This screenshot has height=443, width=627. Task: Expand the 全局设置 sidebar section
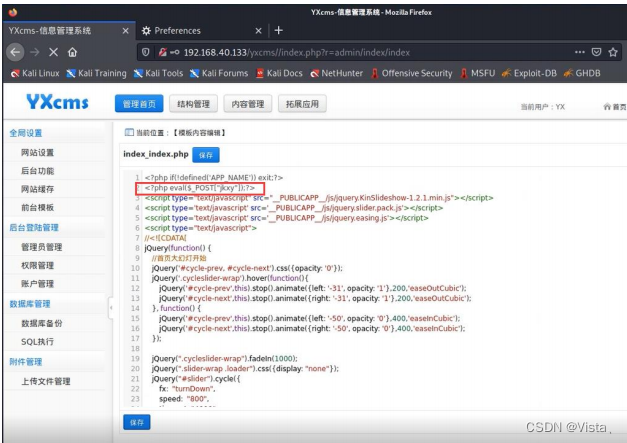click(26, 133)
